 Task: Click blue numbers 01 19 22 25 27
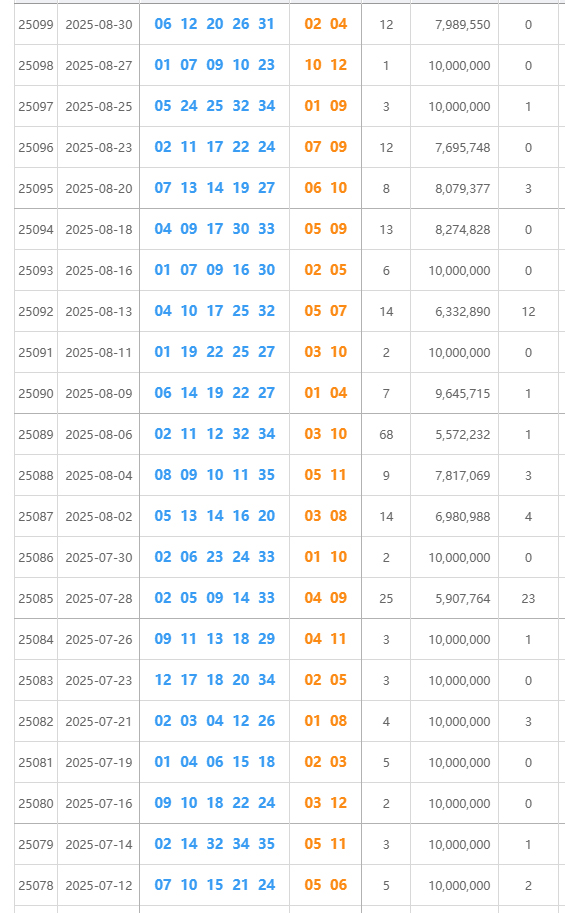click(x=214, y=352)
